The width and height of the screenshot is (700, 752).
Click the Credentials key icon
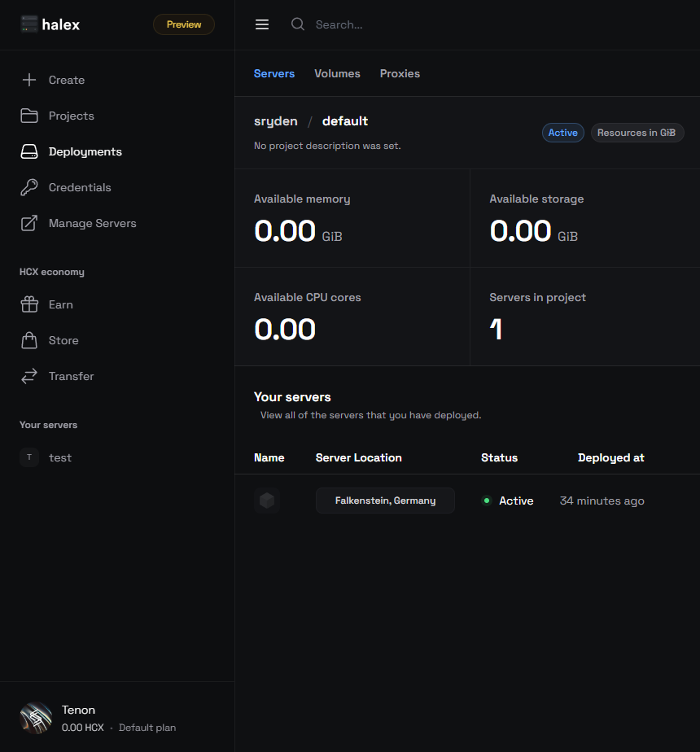click(x=29, y=187)
